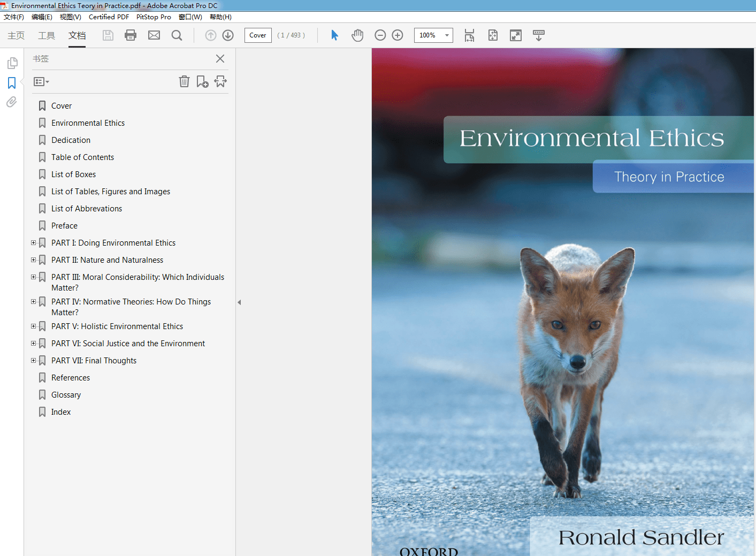Image resolution: width=756 pixels, height=556 pixels.
Task: Email the PDF using the envelope icon
Action: [x=154, y=35]
